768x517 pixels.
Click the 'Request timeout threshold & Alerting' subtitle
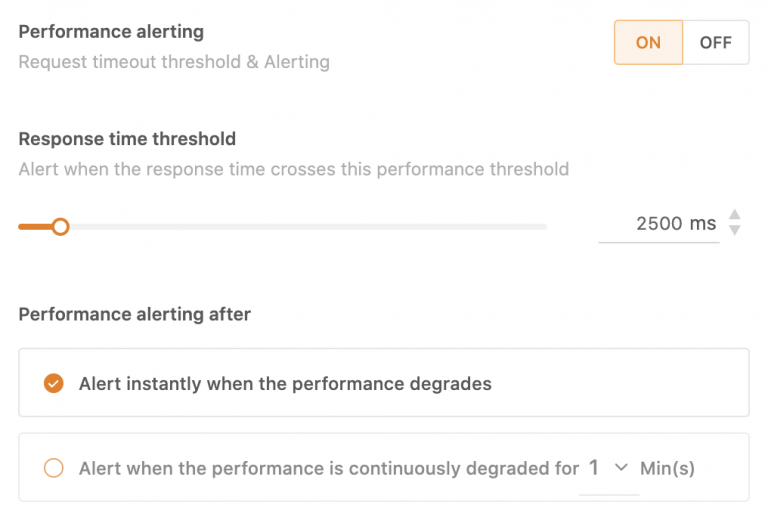coord(174,62)
